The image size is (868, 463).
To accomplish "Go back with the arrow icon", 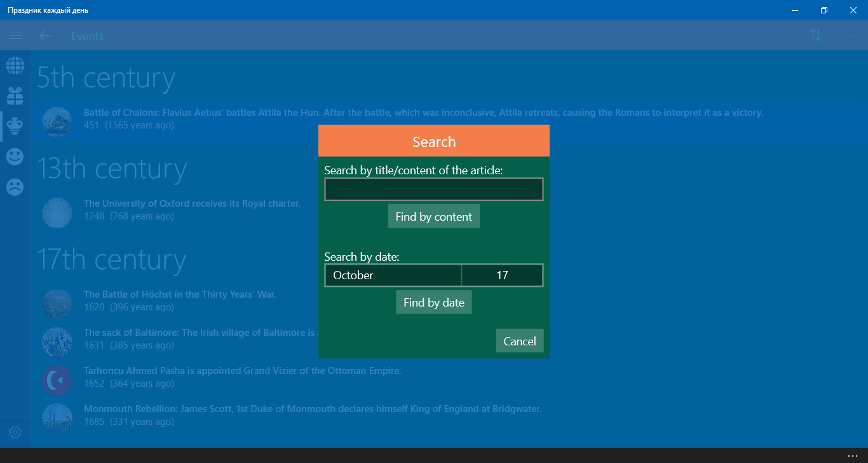I will tap(46, 36).
